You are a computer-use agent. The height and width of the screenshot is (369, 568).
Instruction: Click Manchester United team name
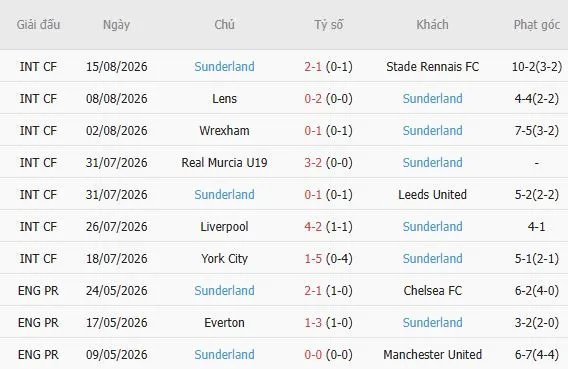click(433, 355)
